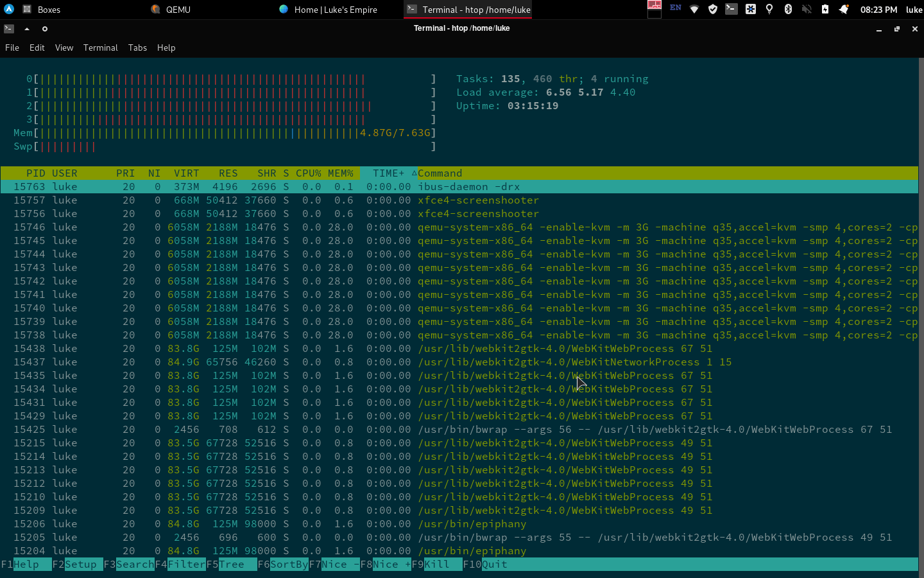924x578 pixels.
Task: Sort by the PRI column header
Action: (x=126, y=173)
